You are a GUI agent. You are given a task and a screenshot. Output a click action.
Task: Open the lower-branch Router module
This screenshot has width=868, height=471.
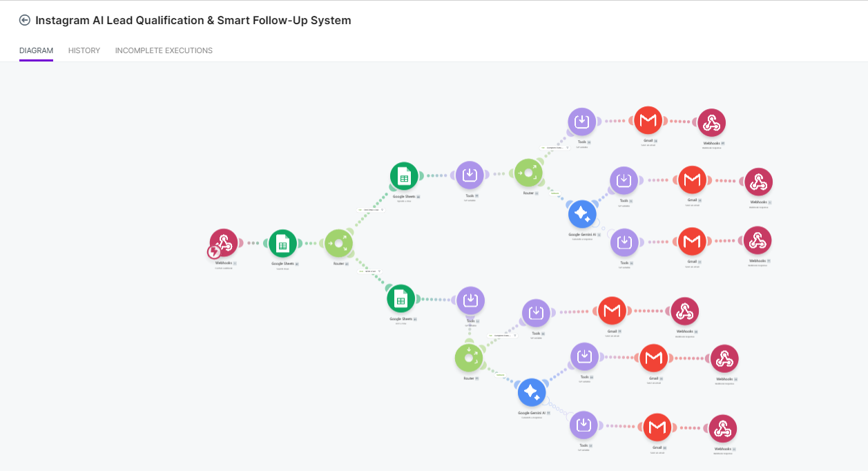coord(469,358)
